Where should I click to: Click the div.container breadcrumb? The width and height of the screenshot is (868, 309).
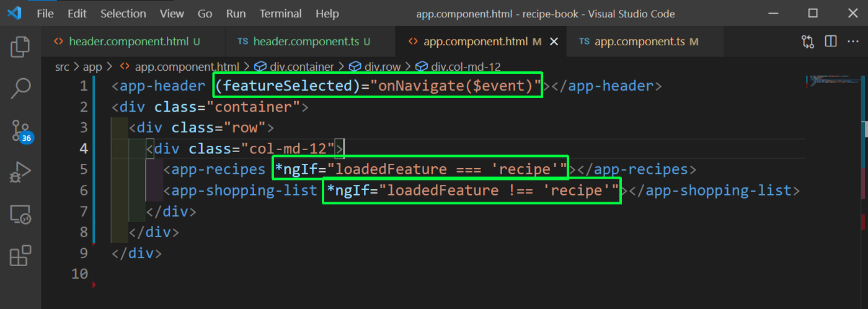[x=294, y=66]
